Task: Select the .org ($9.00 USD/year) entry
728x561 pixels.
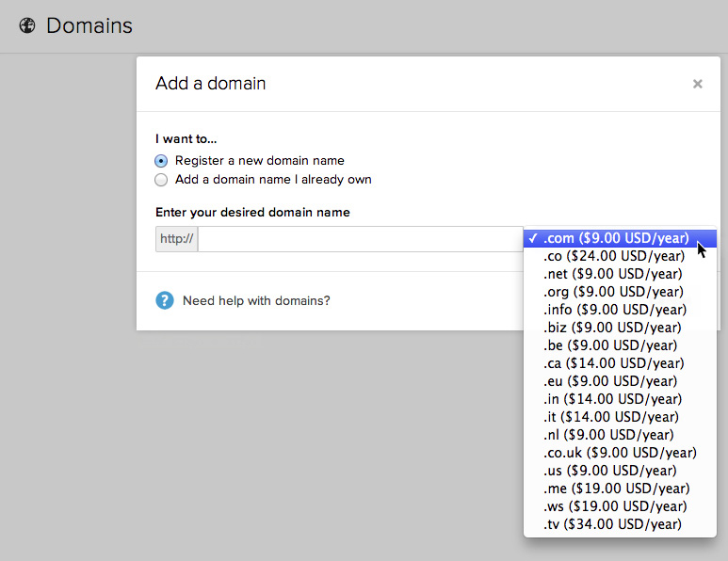Action: (620, 292)
